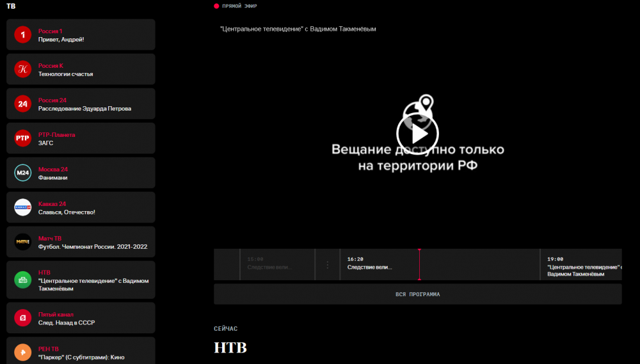Click the red current-time marker in the timeline

[419, 264]
